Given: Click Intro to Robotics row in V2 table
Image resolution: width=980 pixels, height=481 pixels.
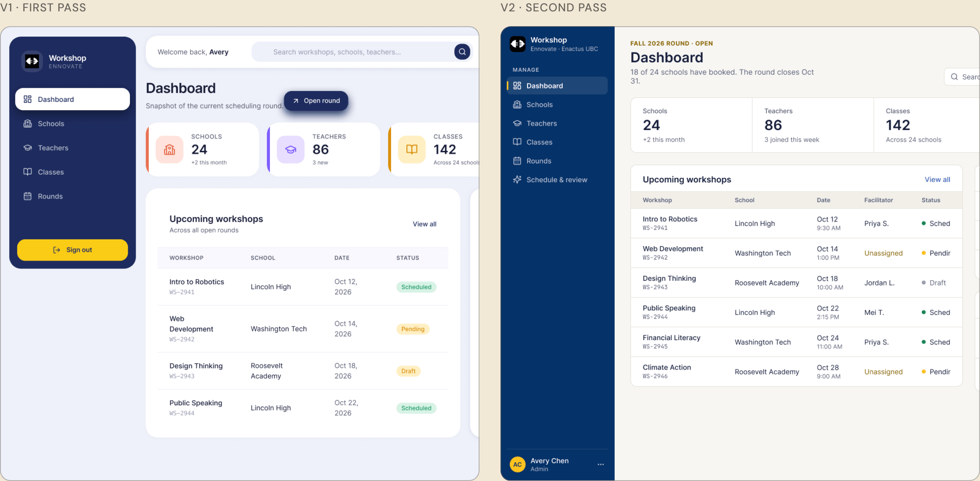Looking at the screenshot, I should click(796, 223).
